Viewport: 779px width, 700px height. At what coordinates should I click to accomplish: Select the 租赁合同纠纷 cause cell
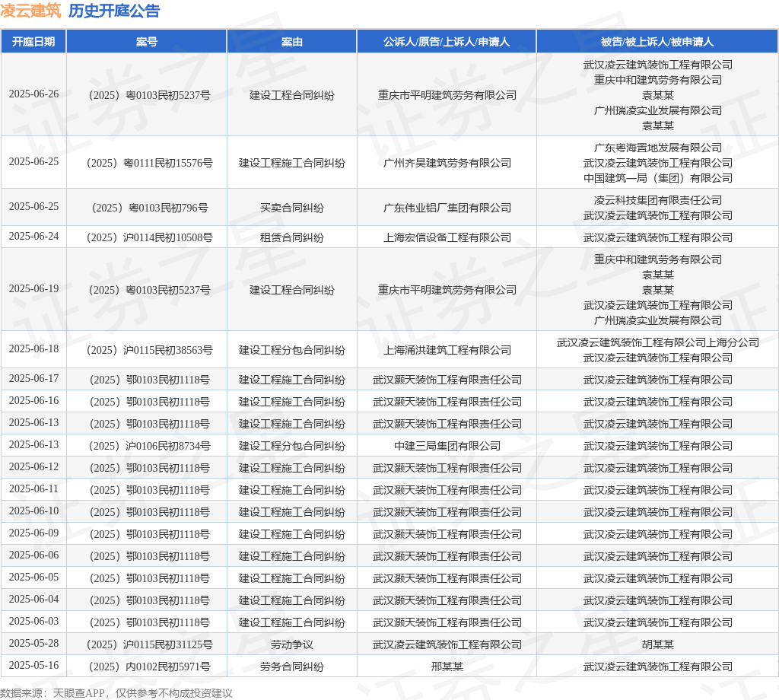point(291,237)
